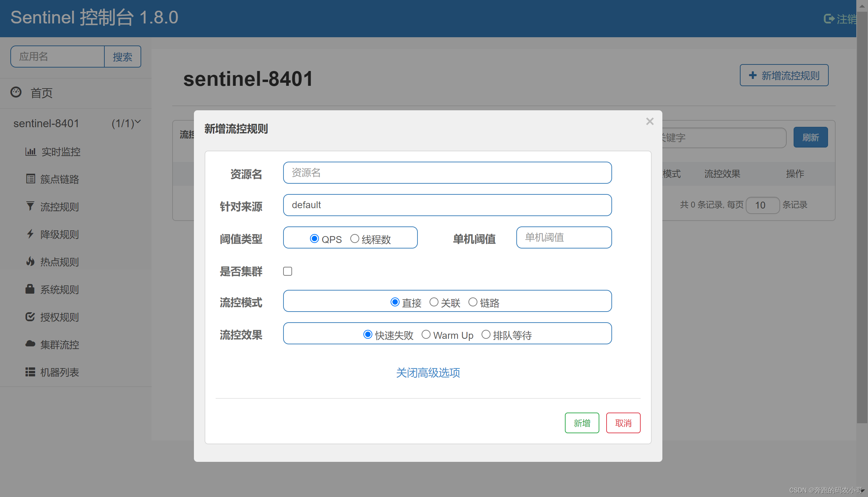The image size is (868, 497).
Task: Click the vertical scrollbar on the right
Action: tap(862, 217)
